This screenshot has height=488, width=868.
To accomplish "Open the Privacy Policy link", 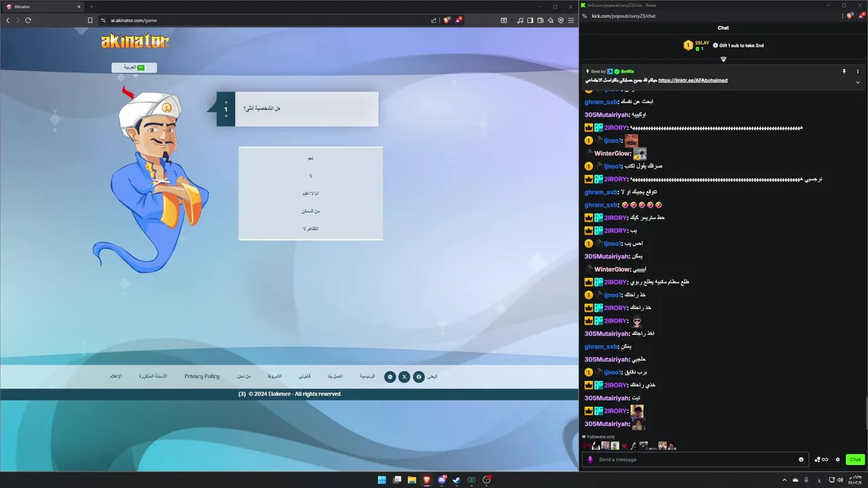I will point(202,376).
